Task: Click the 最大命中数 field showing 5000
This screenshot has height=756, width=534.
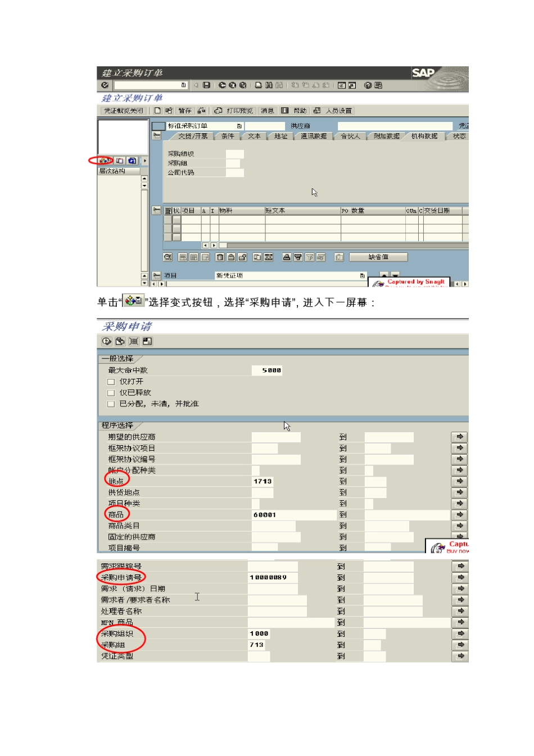Action: tap(267, 370)
